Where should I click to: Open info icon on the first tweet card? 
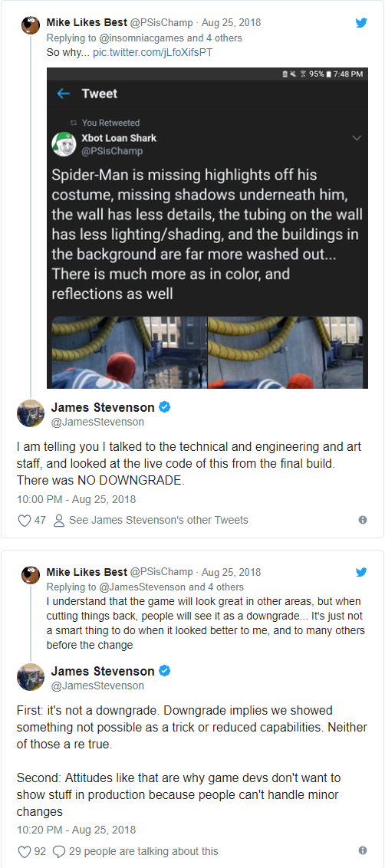pos(363,520)
